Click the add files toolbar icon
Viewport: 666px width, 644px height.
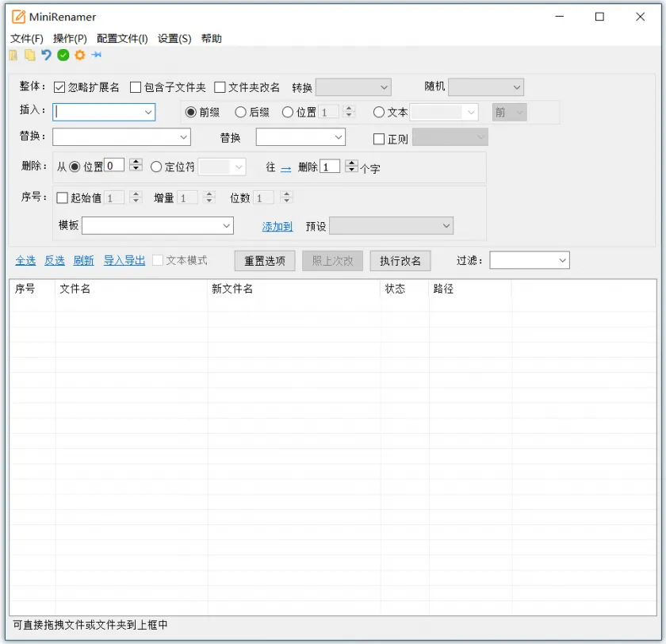click(x=13, y=56)
